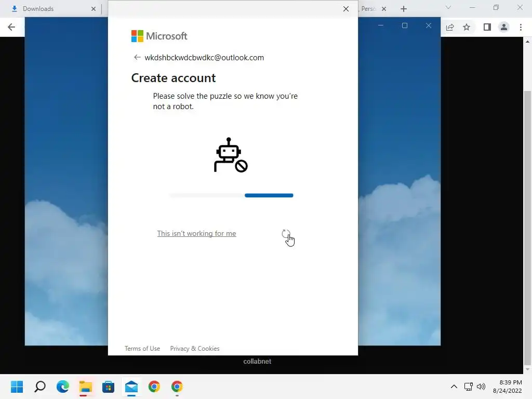
Task: Open the Privacy & Cookies link
Action: (x=195, y=349)
